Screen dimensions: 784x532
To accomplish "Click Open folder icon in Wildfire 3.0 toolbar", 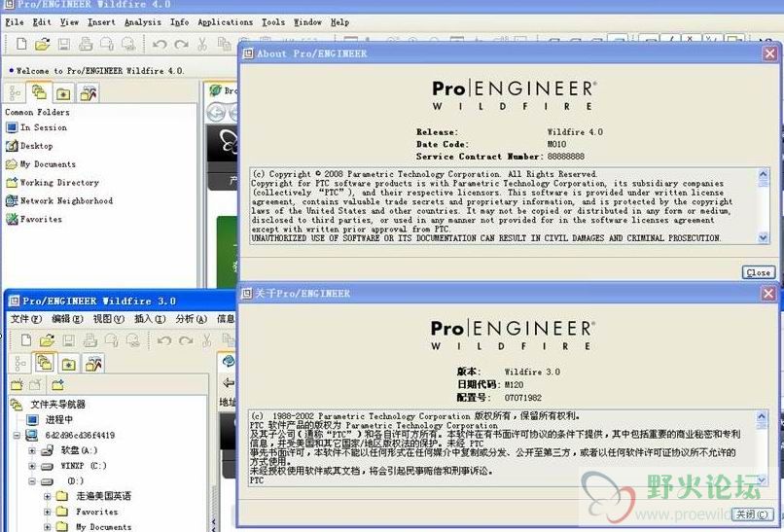I will 47,340.
